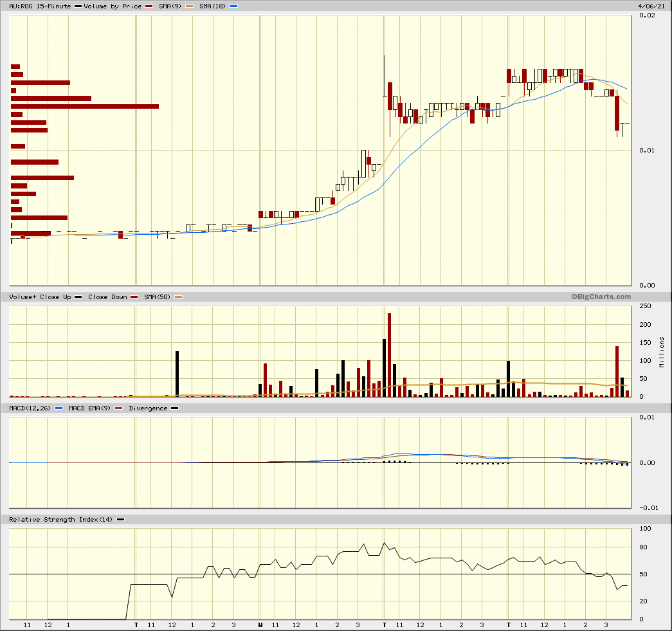Click the Close Down legend label
Image resolution: width=672 pixels, height=631 pixels.
(x=107, y=297)
